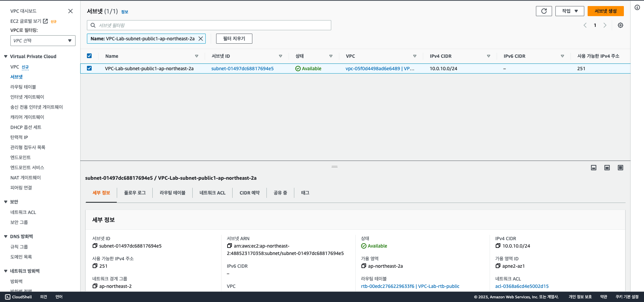Copy the IPv4 CIDR 10.0.10.0/24 in details

[x=498, y=246]
